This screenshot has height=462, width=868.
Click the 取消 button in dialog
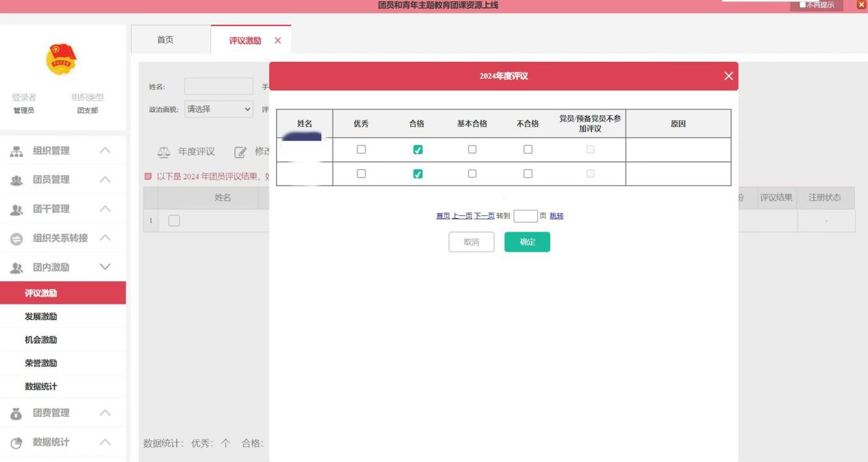coord(471,242)
